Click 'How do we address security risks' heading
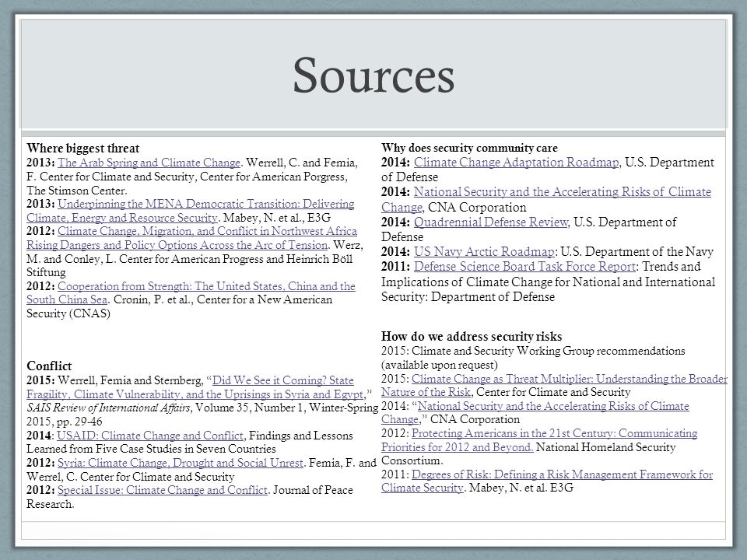747x560 pixels. click(472, 336)
